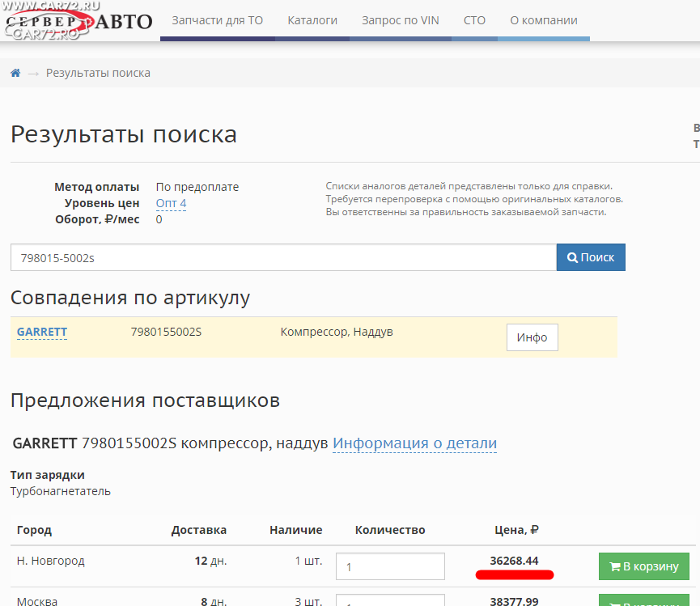Click the Наличие column header
Screen dimensions: 700x606
coord(296,530)
